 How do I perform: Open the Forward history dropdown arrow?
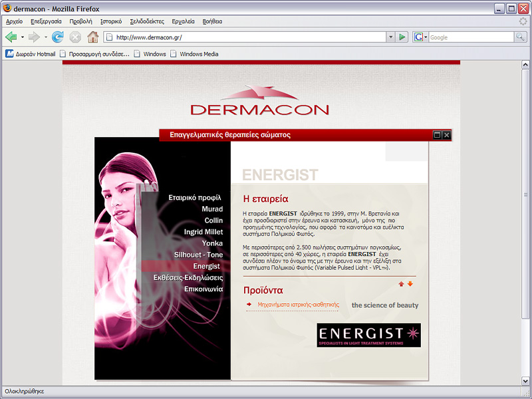coord(45,37)
